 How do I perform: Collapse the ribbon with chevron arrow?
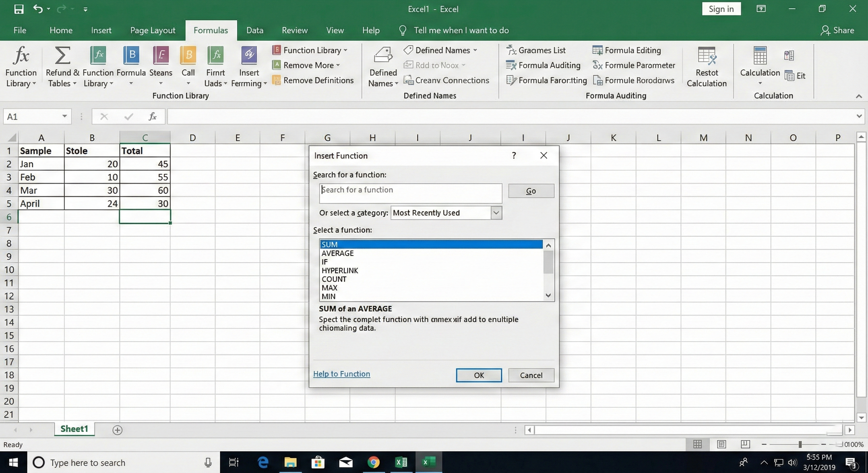tap(858, 96)
